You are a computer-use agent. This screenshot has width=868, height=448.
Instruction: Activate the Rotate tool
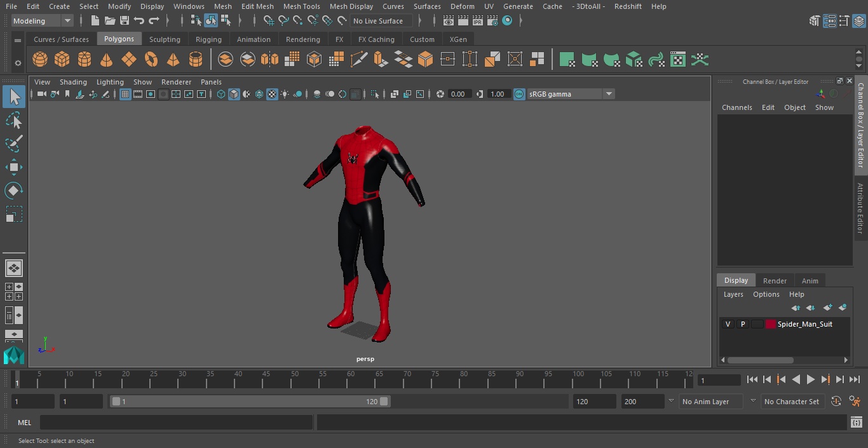tap(14, 191)
